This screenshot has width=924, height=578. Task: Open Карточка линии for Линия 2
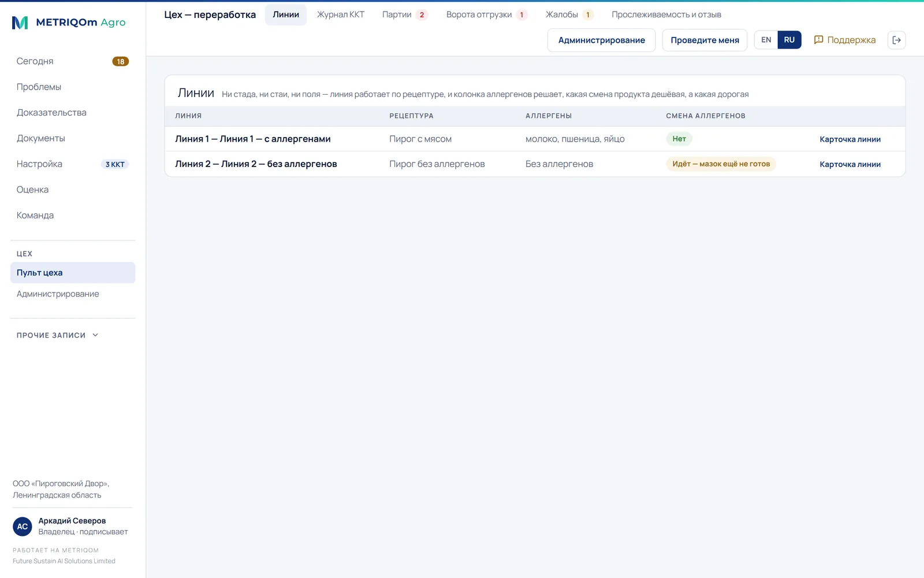point(850,164)
